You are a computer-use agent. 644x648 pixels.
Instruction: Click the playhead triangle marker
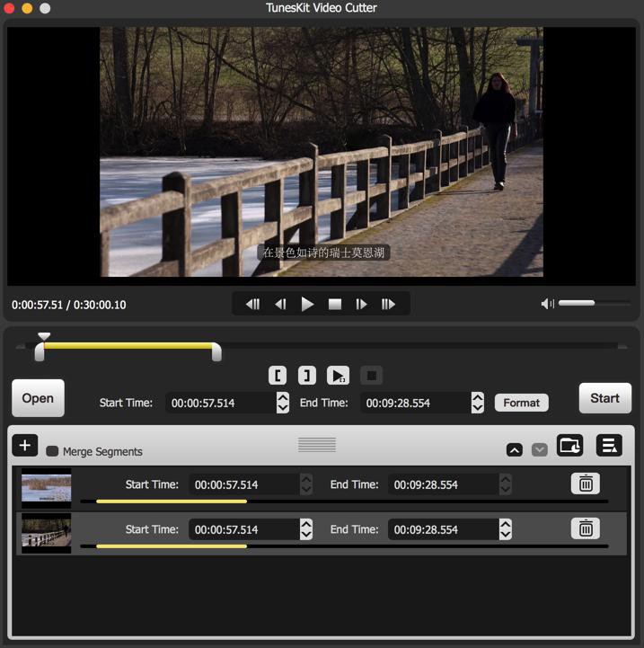tap(44, 336)
